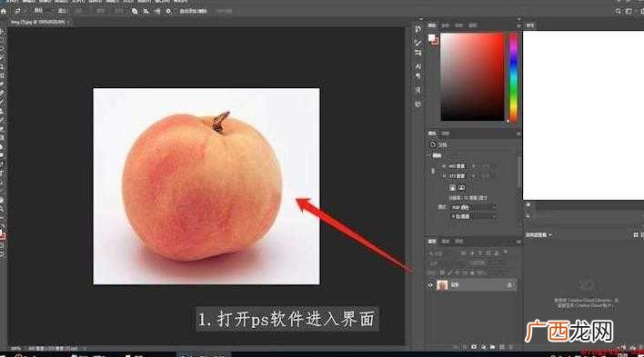Toggle lock all icon in Layers panel
Viewport: 644px width, 357px height.
472,273
